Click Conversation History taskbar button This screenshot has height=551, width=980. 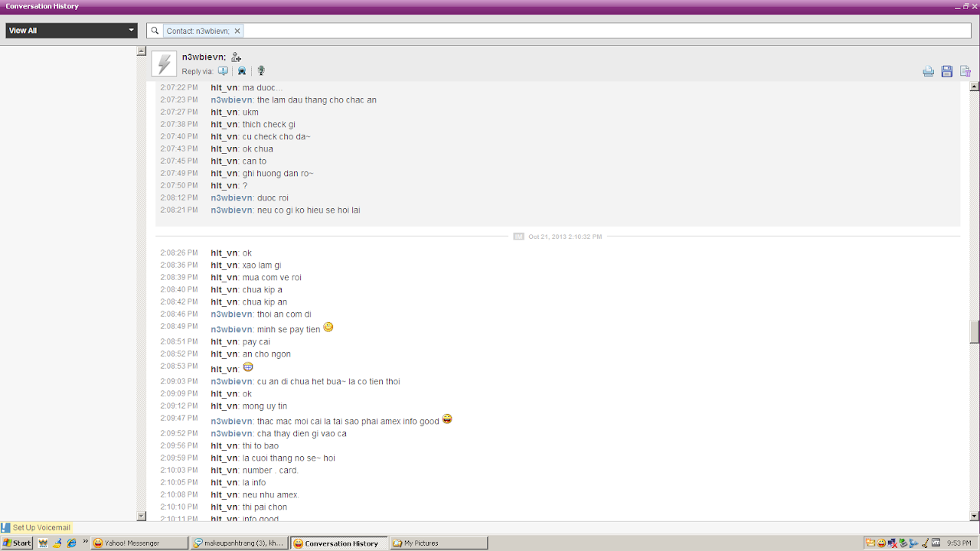pos(340,543)
